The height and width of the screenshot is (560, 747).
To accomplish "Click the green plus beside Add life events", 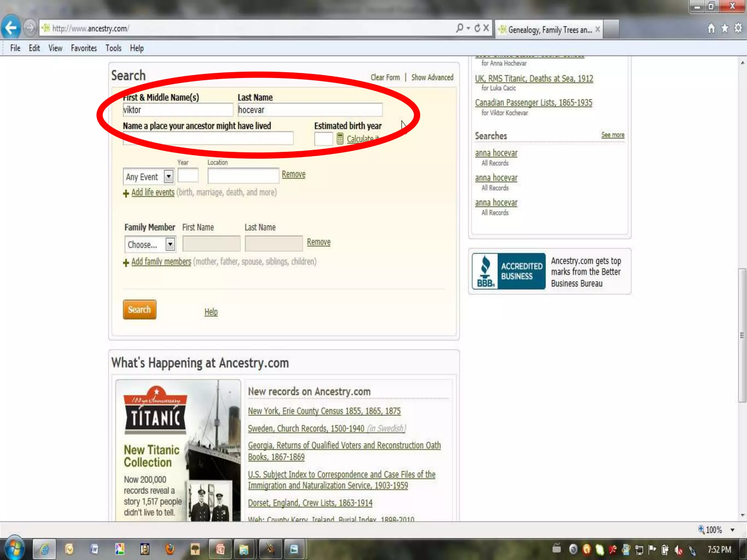I will (126, 193).
